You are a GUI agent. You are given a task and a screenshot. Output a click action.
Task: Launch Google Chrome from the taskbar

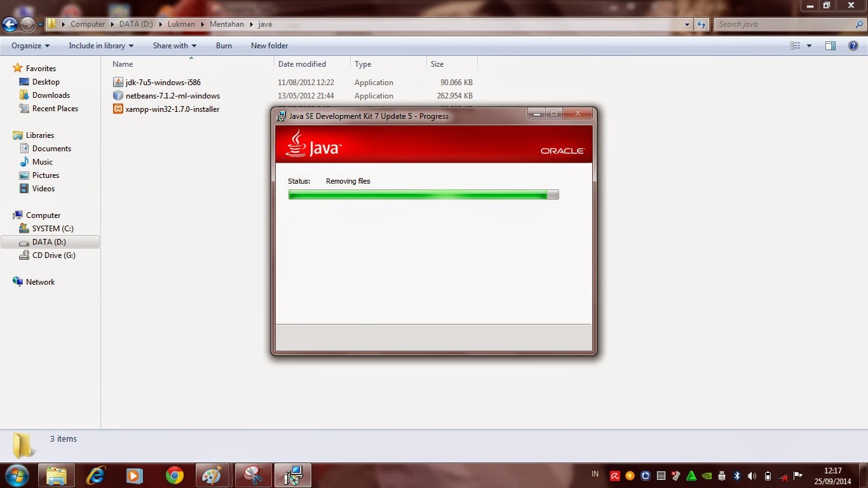[174, 475]
